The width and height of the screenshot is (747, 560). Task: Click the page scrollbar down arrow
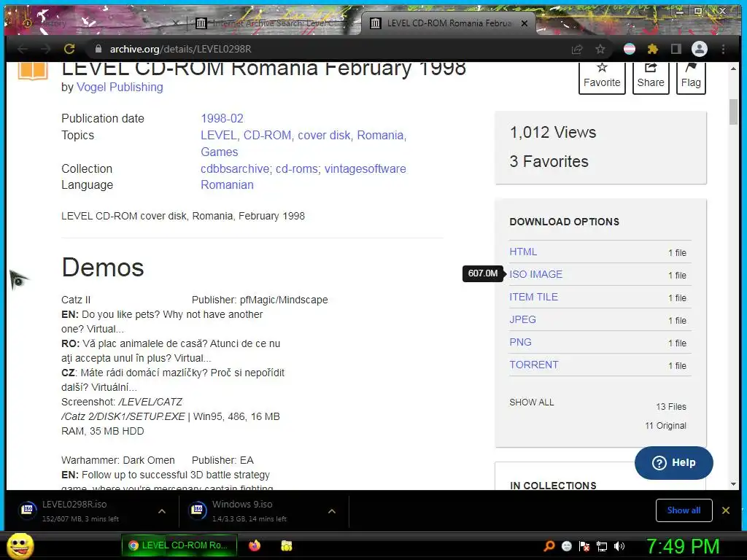click(734, 484)
